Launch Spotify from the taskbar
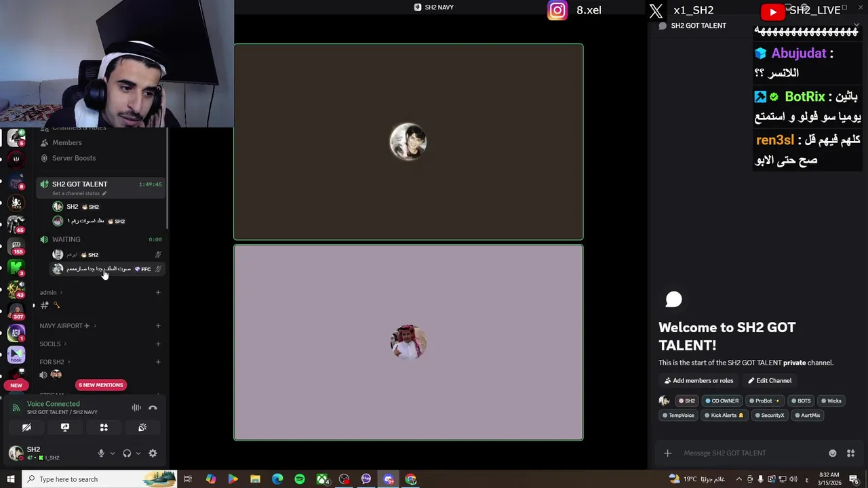Image resolution: width=868 pixels, height=488 pixels. tap(300, 479)
